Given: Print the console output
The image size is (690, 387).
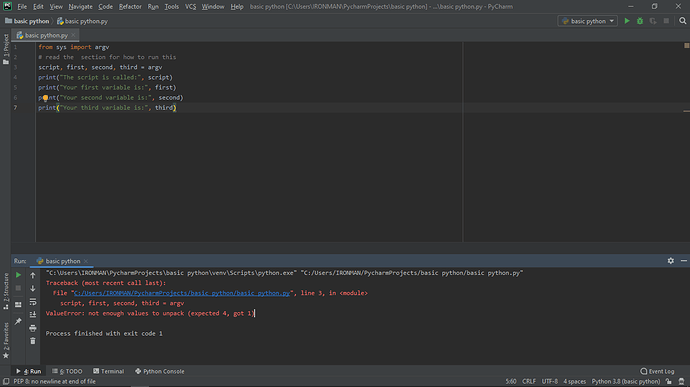Looking at the screenshot, I should 33,328.
